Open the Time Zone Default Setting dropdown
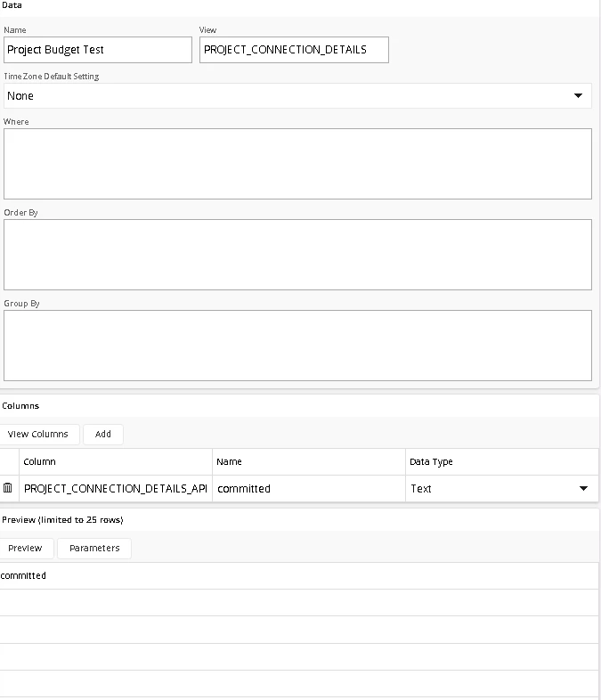The height and width of the screenshot is (700, 601). (297, 96)
